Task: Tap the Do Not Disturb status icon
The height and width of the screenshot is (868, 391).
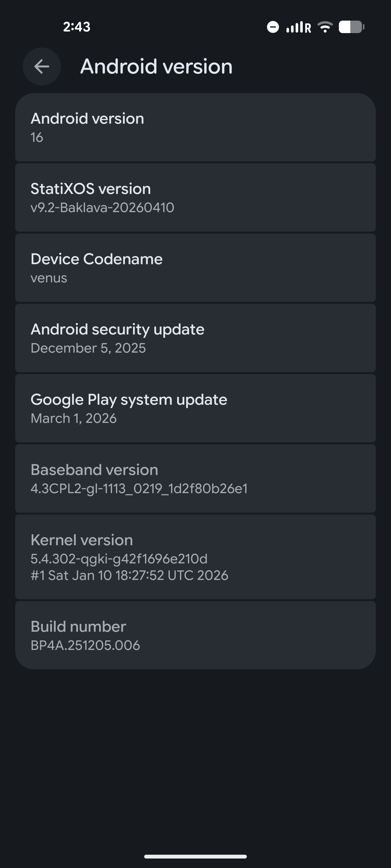Action: tap(273, 27)
